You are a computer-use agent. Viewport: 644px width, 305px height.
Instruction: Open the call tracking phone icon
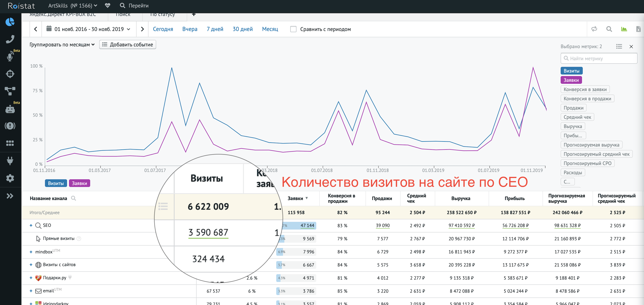point(10,39)
